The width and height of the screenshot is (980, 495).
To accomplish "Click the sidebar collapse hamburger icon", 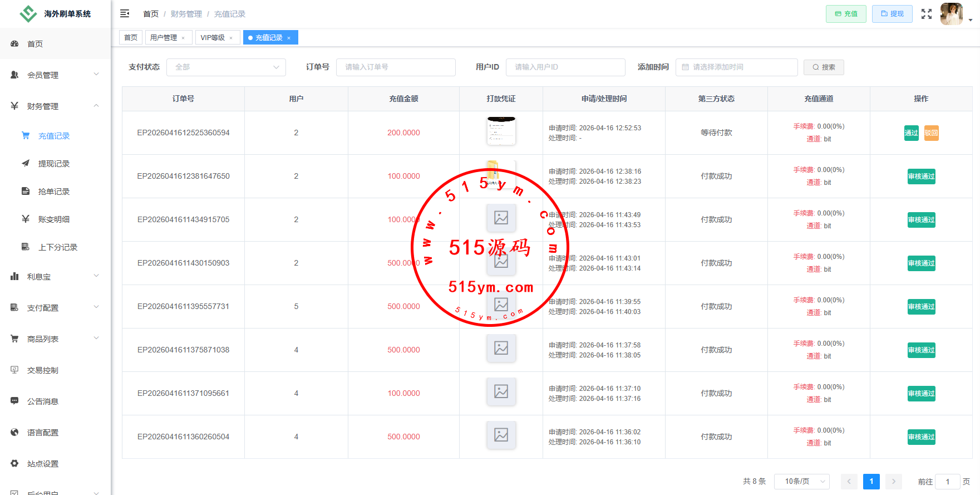I will pos(125,13).
